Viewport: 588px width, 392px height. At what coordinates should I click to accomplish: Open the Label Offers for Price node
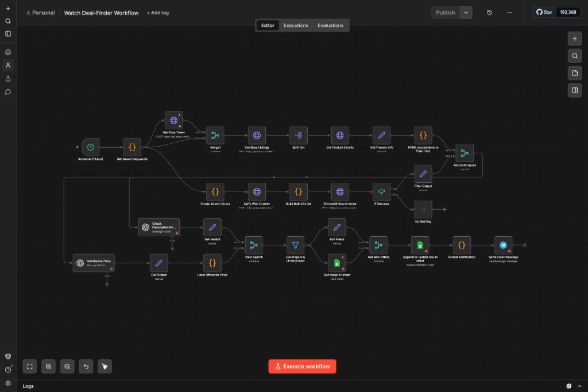(x=212, y=263)
